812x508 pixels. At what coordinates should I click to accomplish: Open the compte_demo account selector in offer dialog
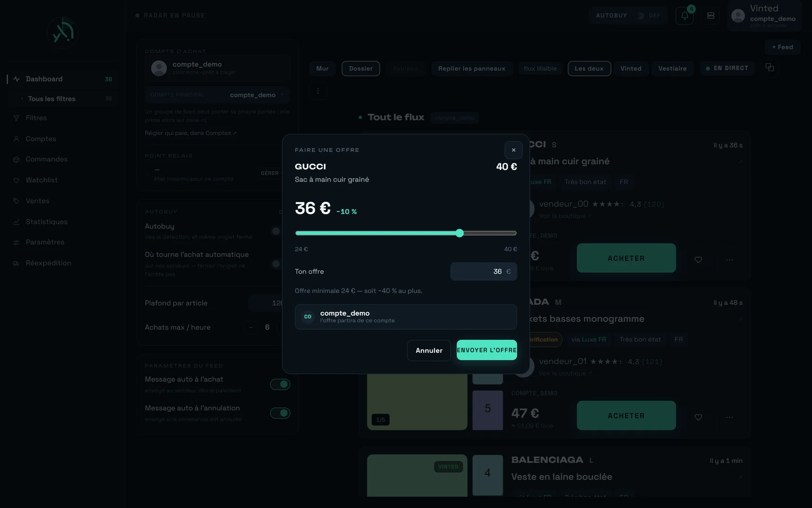pos(406,317)
